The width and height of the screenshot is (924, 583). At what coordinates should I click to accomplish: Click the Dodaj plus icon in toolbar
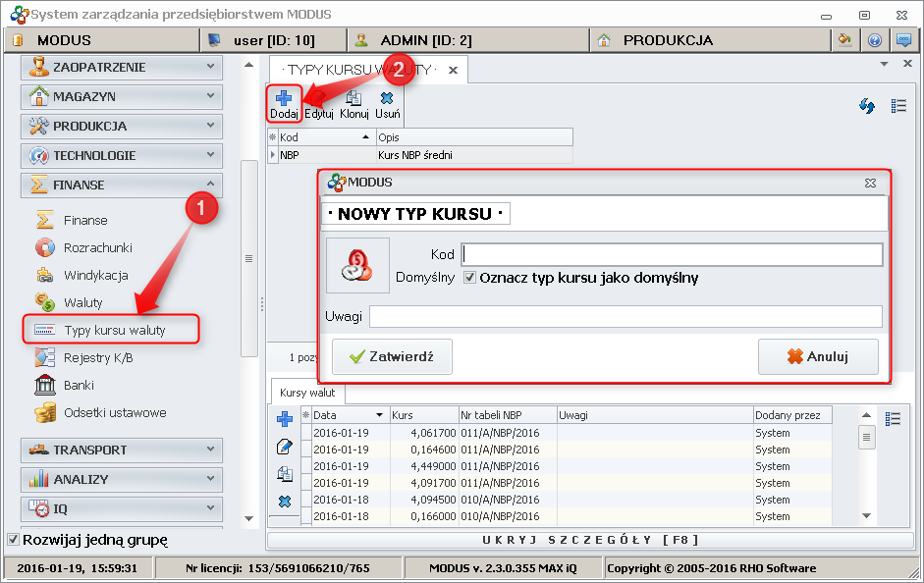point(284,98)
